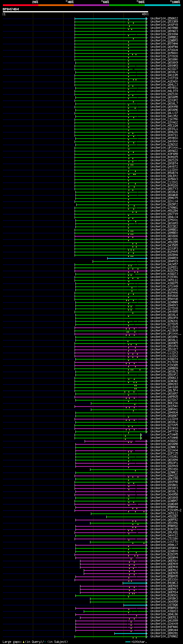This screenshot has height=644, width=183.
Task: Select the UniRef100_Q5KT55 label
Action: pos(164,479)
